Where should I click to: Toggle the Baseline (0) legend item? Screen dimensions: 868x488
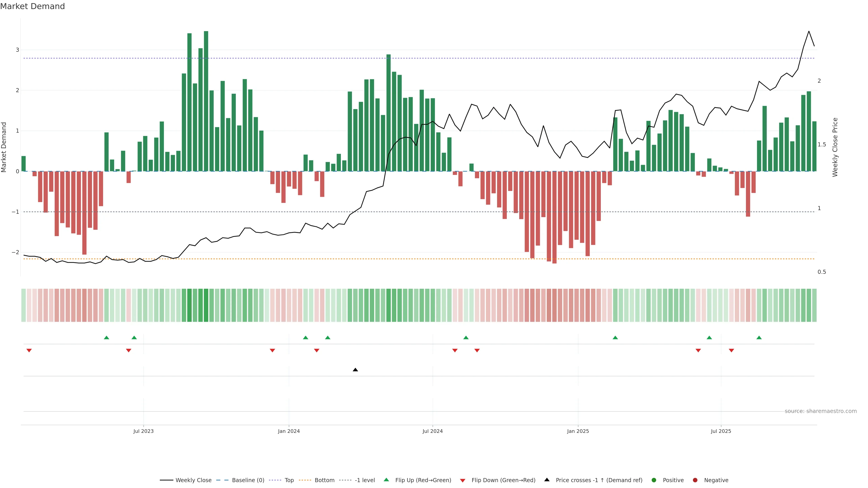pyautogui.click(x=248, y=480)
